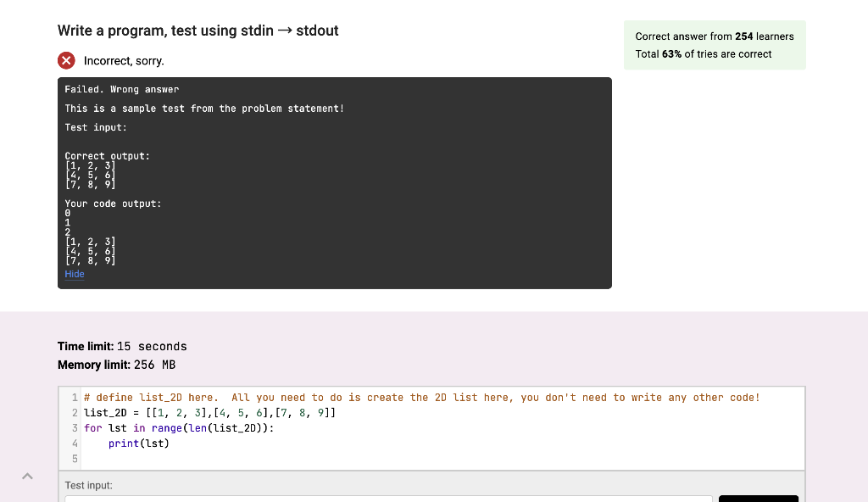Click the 'Write a program' heading
The width and height of the screenshot is (868, 502).
198,31
